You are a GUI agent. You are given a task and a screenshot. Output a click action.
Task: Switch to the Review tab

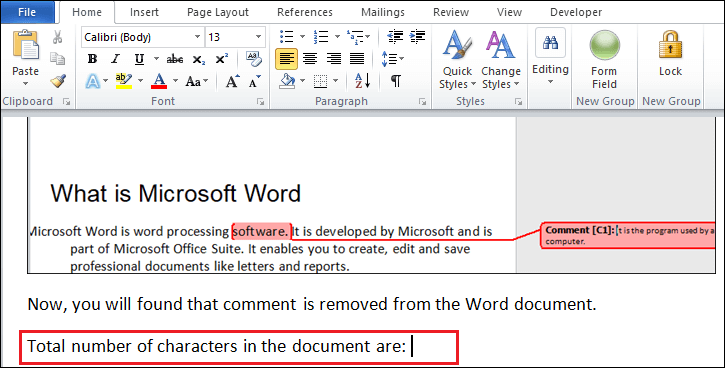coord(451,12)
